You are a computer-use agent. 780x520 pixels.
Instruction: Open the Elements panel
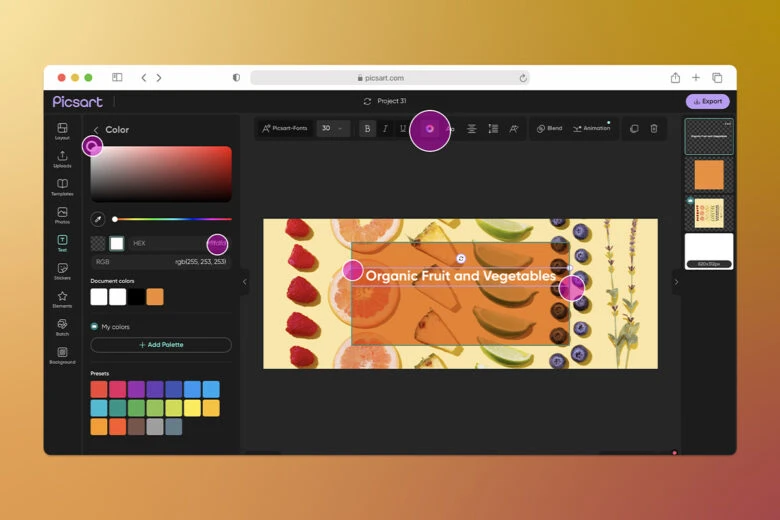(x=62, y=300)
